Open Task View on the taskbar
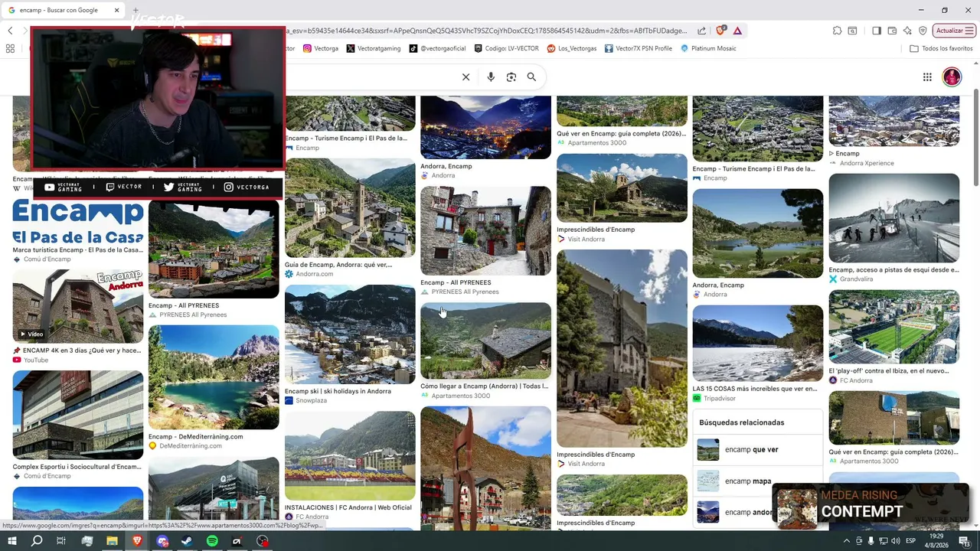The image size is (980, 551). [61, 541]
